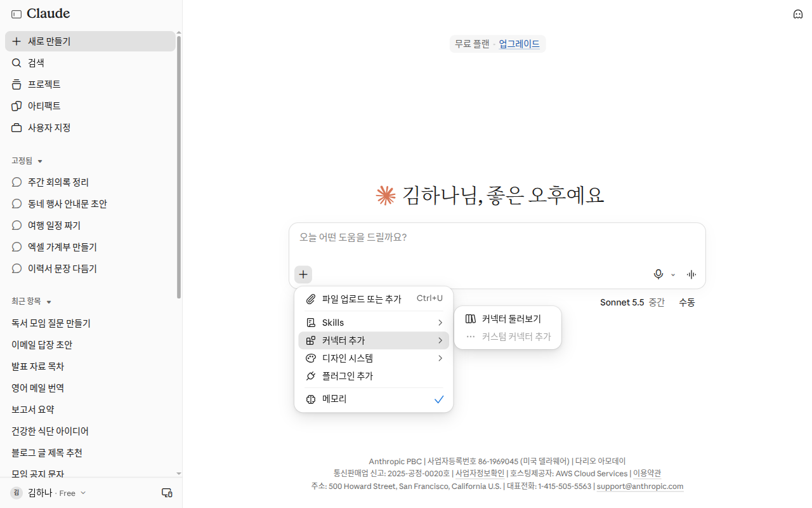Open the Skills menu entry
The height and width of the screenshot is (508, 812).
pos(374,323)
